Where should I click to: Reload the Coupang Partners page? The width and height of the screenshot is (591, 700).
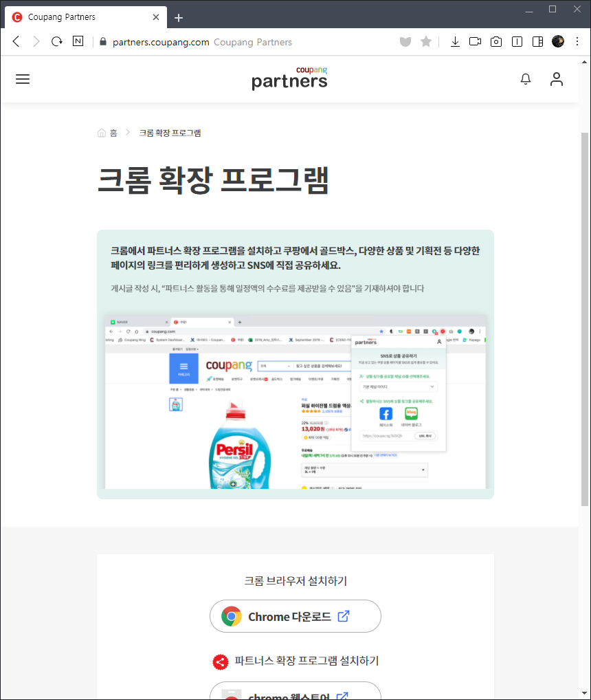(56, 41)
